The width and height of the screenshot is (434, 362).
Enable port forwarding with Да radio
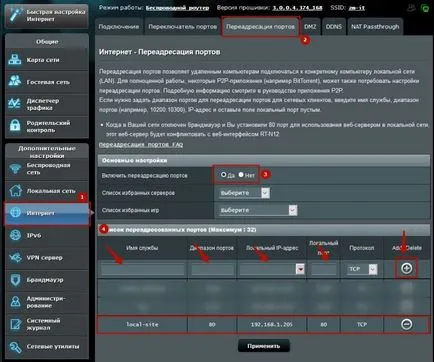(x=224, y=175)
